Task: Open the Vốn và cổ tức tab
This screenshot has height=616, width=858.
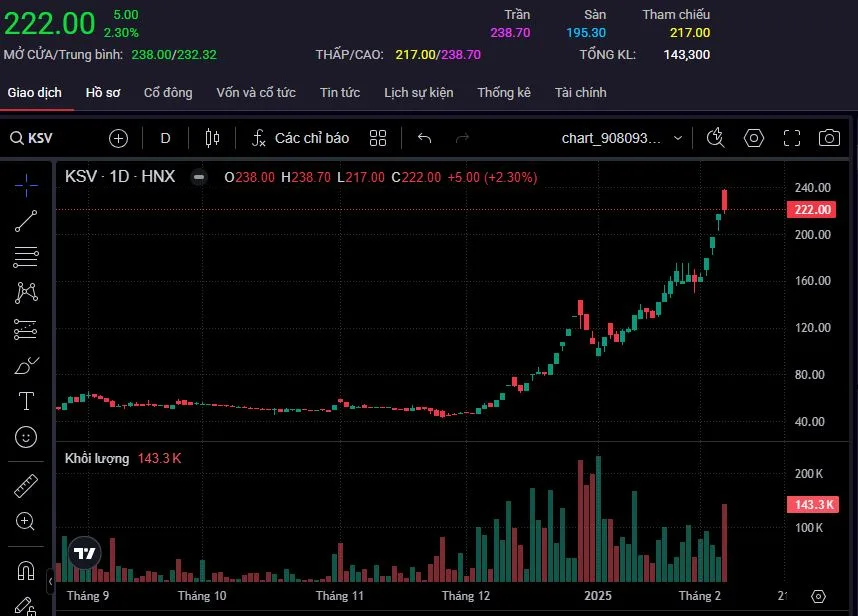Action: (x=256, y=93)
